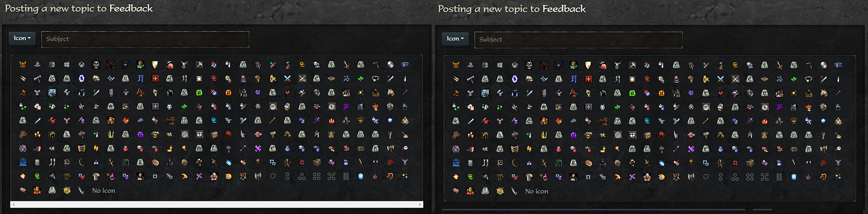Pick the single empty socket circle, left grid
The width and height of the screenshot is (868, 214).
point(273,176)
